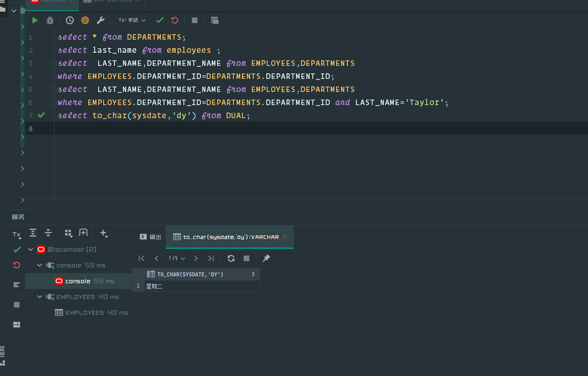Click line number 4 in the gutter
588x376 pixels.
31,76
